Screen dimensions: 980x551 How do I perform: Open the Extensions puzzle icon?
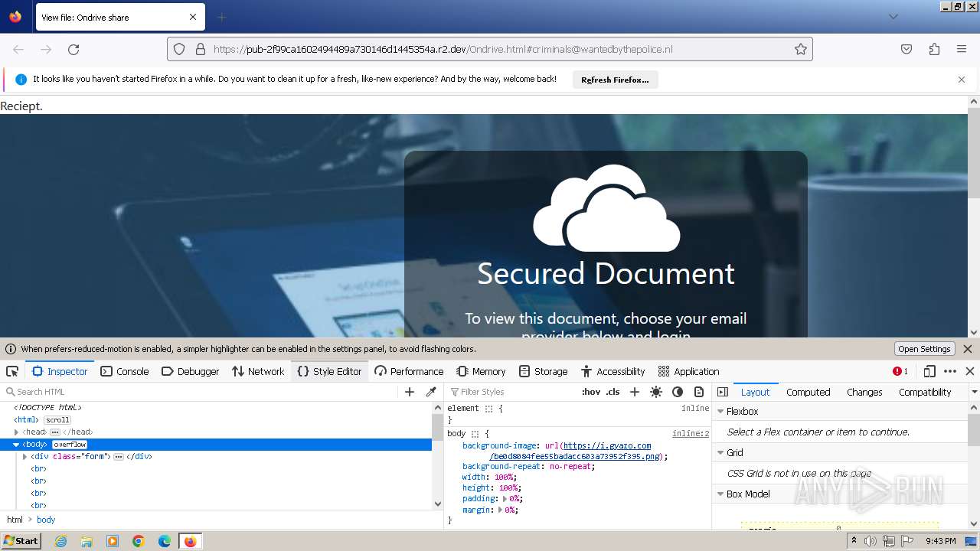[934, 49]
